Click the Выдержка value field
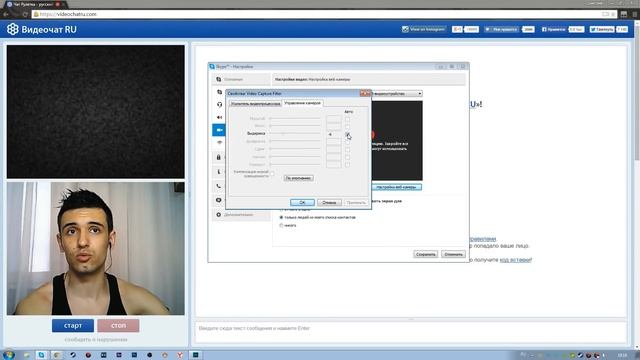Image resolution: width=640 pixels, height=360 pixels. pyautogui.click(x=333, y=134)
